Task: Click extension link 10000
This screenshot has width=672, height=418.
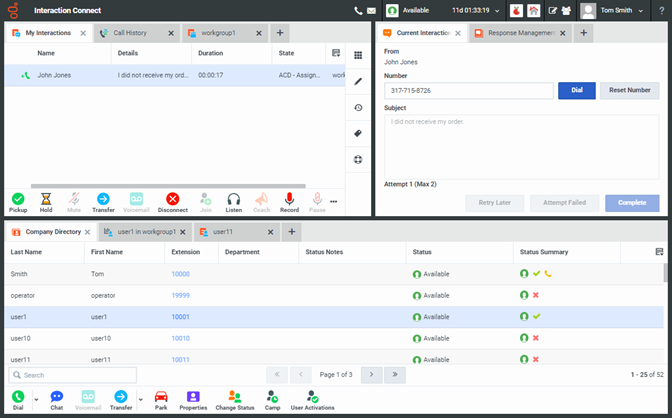Action: coord(180,273)
